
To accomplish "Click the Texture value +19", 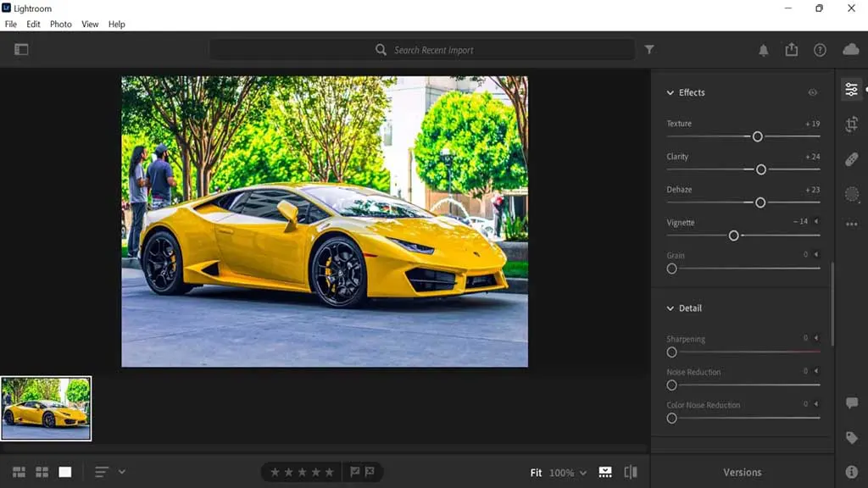I will [812, 124].
